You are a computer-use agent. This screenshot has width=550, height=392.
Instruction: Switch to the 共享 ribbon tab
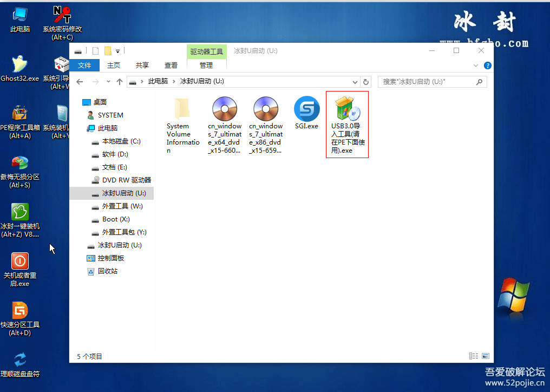point(142,66)
